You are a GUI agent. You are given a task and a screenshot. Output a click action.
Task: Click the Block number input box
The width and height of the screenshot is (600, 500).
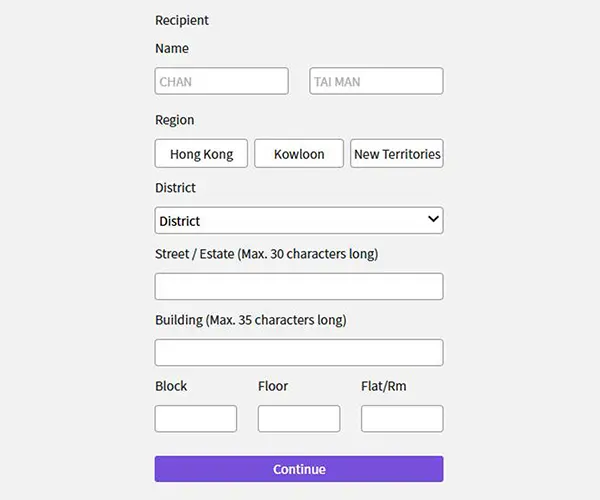[196, 419]
